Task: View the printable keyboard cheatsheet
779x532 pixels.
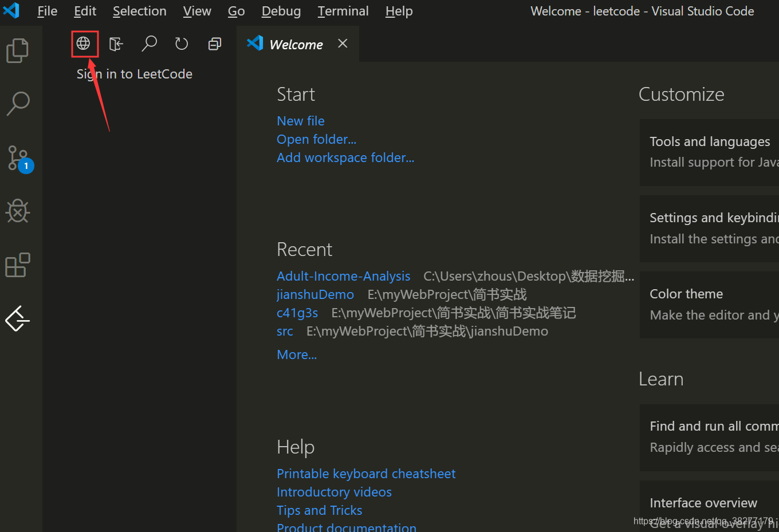Action: 366,473
